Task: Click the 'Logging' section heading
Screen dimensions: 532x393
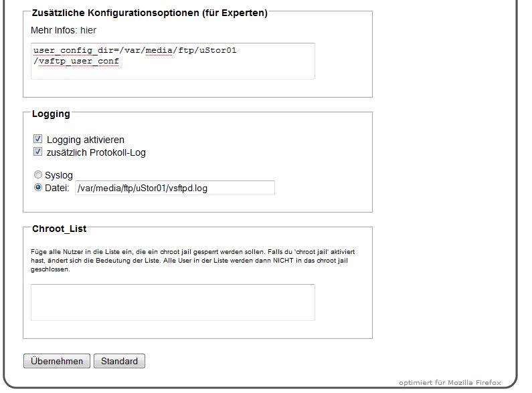Action: point(51,114)
